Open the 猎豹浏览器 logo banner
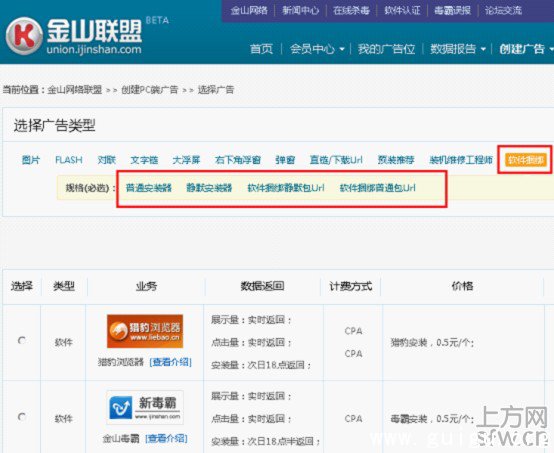The width and height of the screenshot is (554, 453). coord(145,331)
